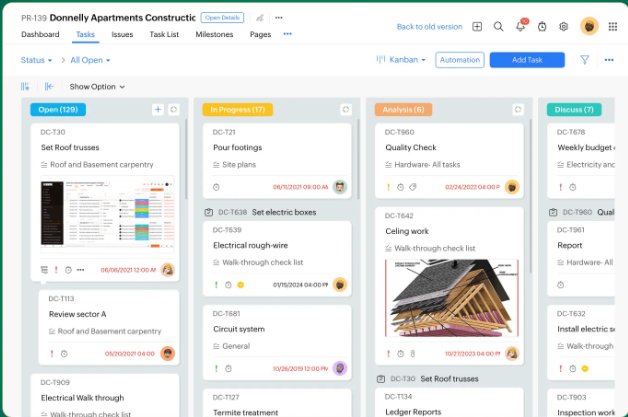628x417 pixels.
Task: Click the Open (129) column label
Action: [58, 109]
